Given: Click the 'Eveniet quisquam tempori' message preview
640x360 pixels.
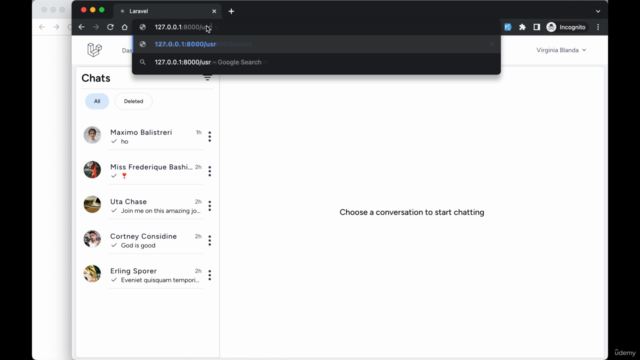Looking at the screenshot, I should (160, 280).
